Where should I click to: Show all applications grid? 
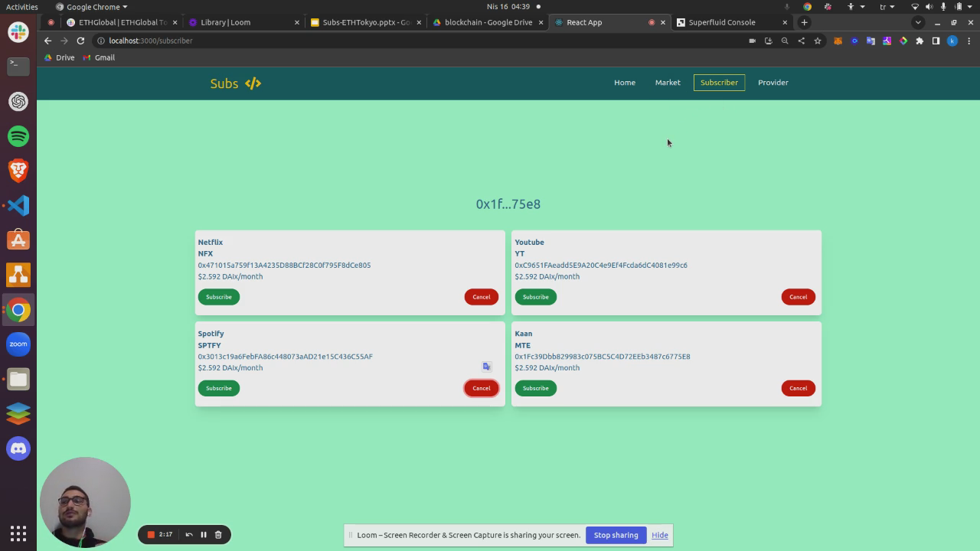[18, 533]
